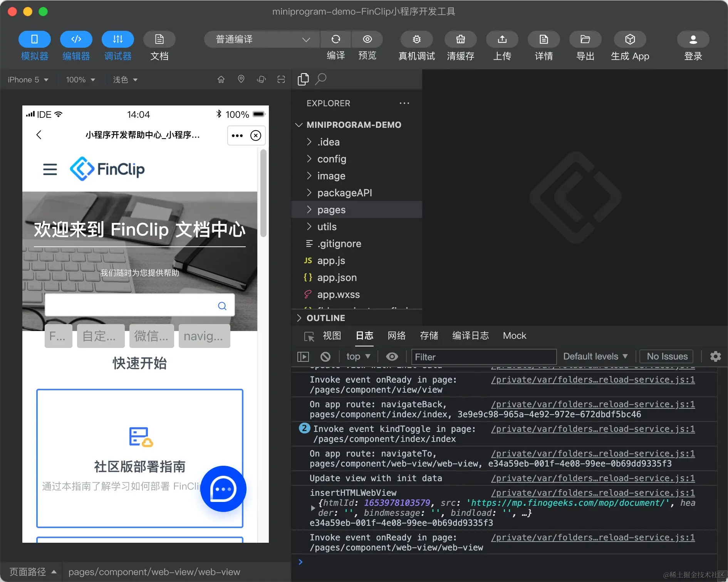This screenshot has width=728, height=582.
Task: Open the FinClip hamburger menu
Action: [50, 169]
